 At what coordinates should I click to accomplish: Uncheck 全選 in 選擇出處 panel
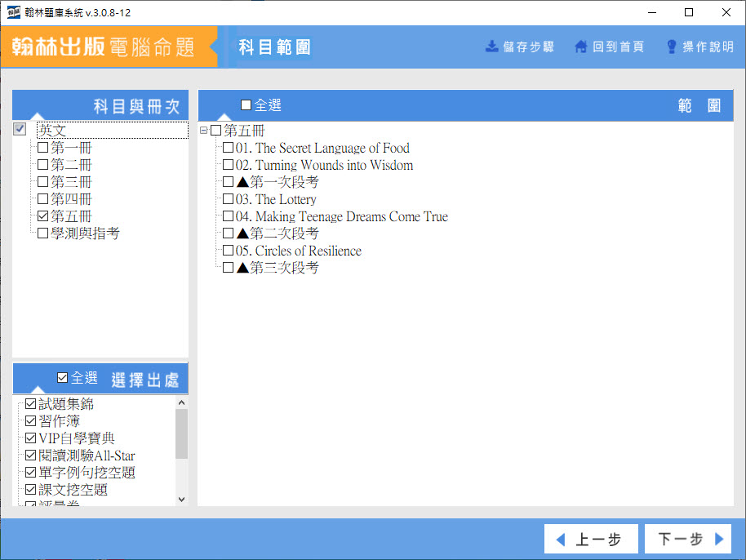(x=63, y=378)
